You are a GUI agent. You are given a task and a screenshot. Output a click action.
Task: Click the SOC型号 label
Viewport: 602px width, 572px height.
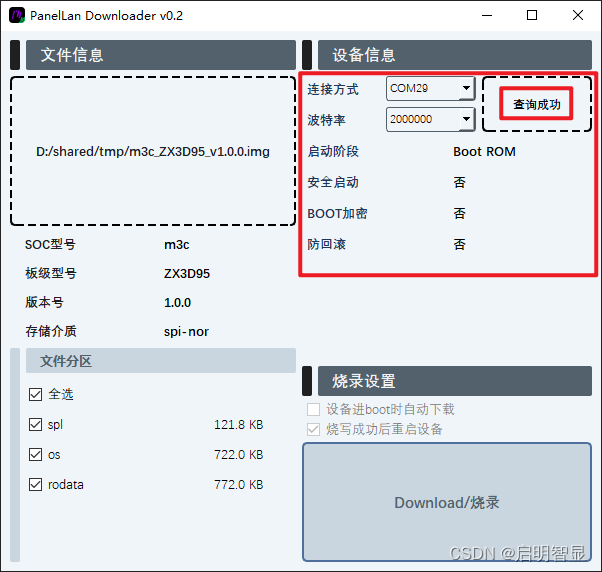(50, 245)
